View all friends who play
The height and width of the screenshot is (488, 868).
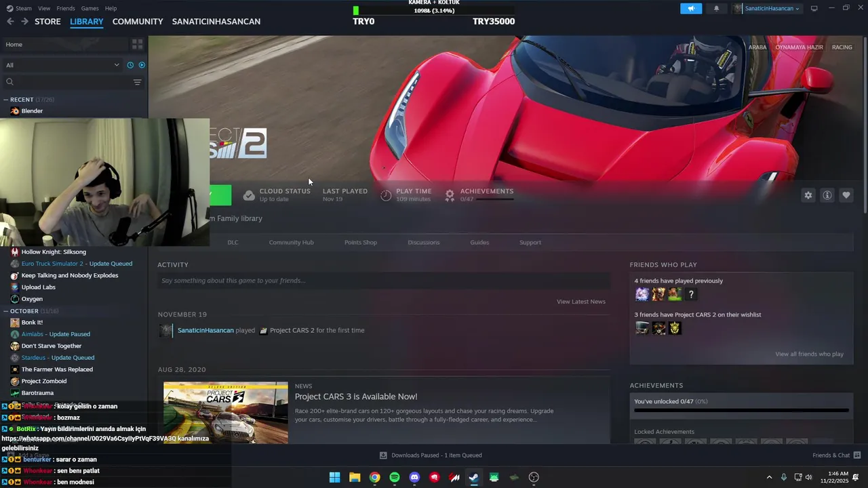pos(810,354)
